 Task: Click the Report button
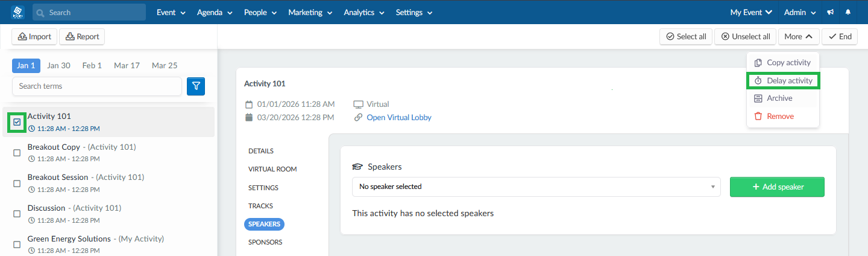[82, 37]
